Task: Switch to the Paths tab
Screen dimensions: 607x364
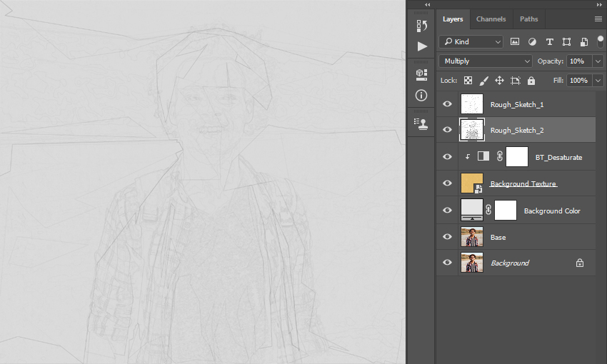Action: (528, 19)
